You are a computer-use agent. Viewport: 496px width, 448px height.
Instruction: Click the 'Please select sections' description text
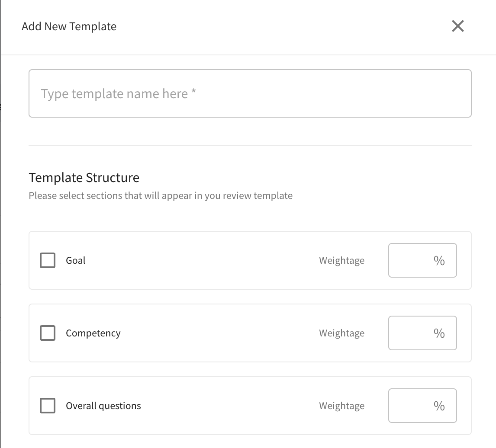coord(161,195)
